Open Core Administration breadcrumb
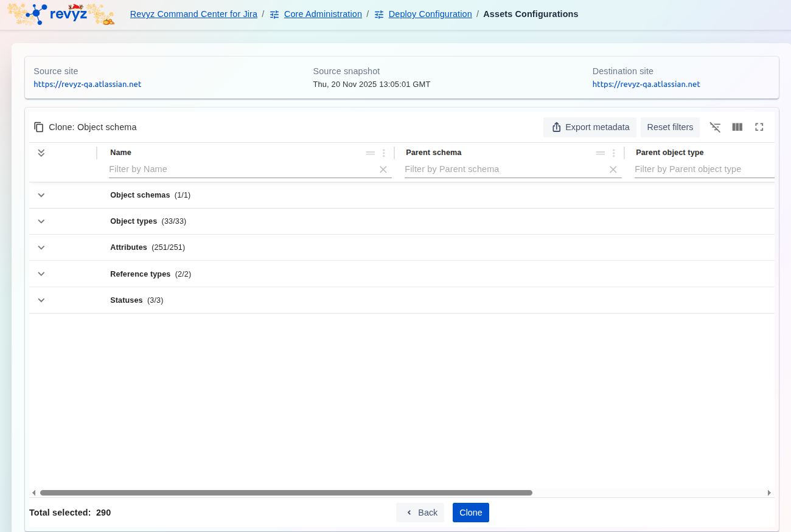Image resolution: width=791 pixels, height=532 pixels. click(322, 14)
